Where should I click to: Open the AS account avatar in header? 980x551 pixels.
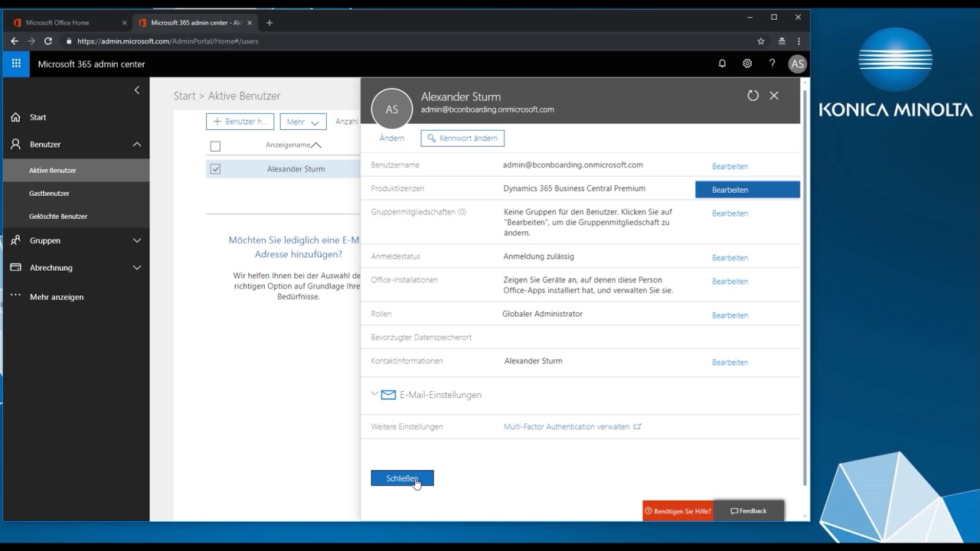pyautogui.click(x=797, y=64)
